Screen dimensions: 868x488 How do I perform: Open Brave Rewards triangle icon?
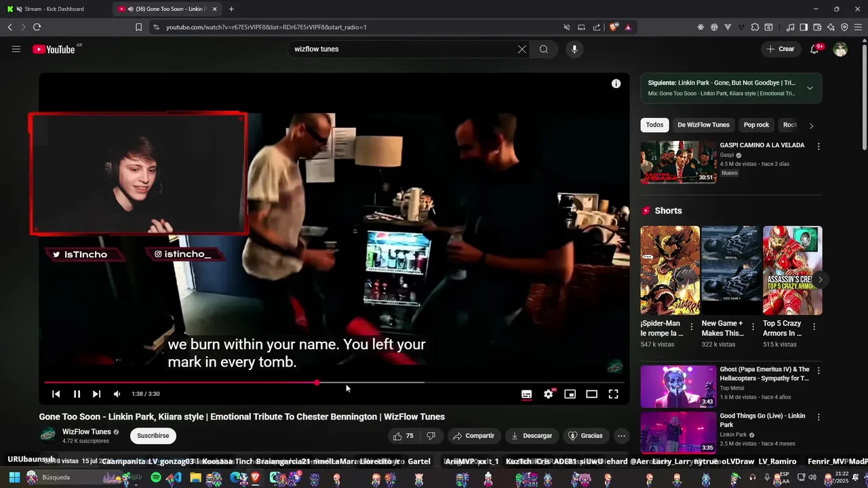click(x=628, y=27)
